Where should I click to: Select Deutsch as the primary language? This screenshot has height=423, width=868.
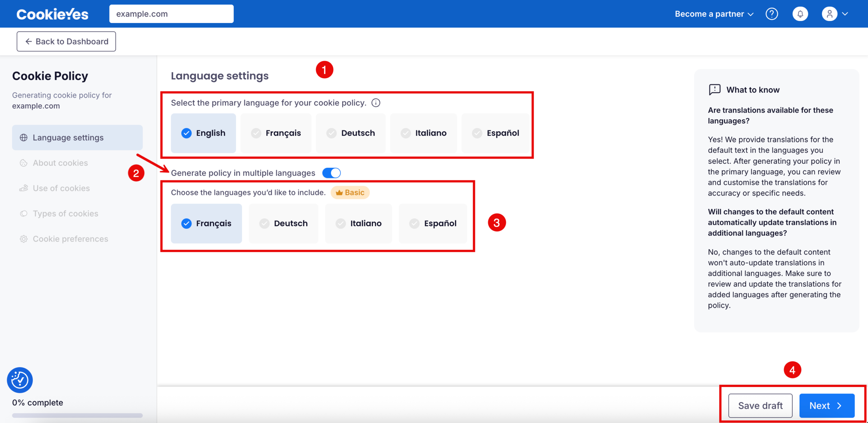(x=351, y=133)
